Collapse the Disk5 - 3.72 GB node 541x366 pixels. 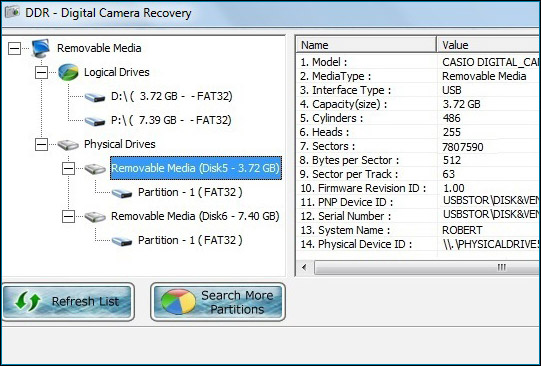[68, 169]
